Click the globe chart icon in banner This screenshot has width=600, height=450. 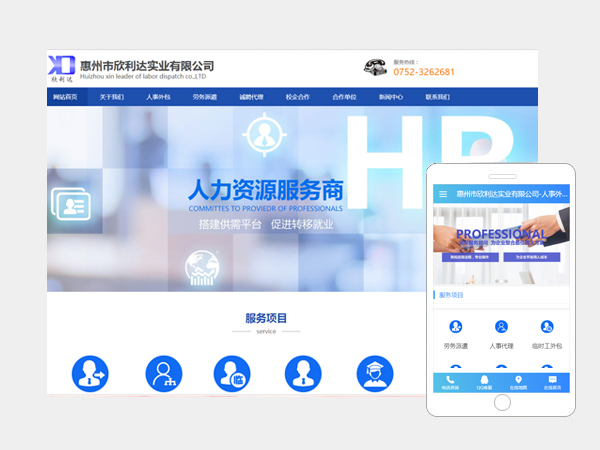click(202, 268)
